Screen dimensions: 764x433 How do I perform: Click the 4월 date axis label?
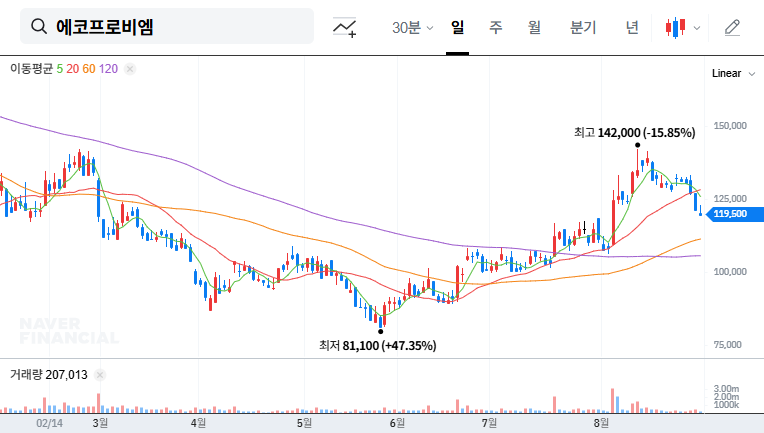[x=198, y=423]
